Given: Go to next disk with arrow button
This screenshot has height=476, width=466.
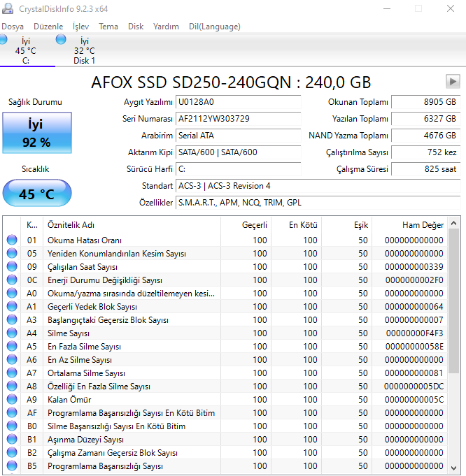Looking at the screenshot, I should pos(453,81).
